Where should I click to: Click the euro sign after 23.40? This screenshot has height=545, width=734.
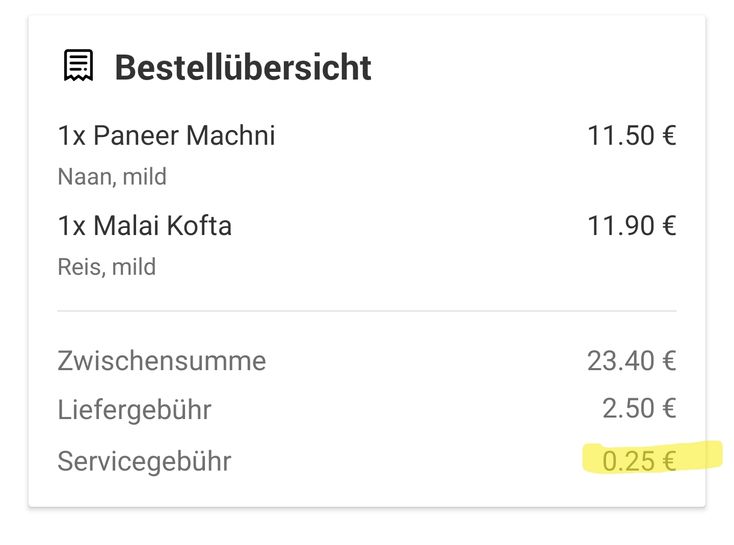pyautogui.click(x=669, y=361)
